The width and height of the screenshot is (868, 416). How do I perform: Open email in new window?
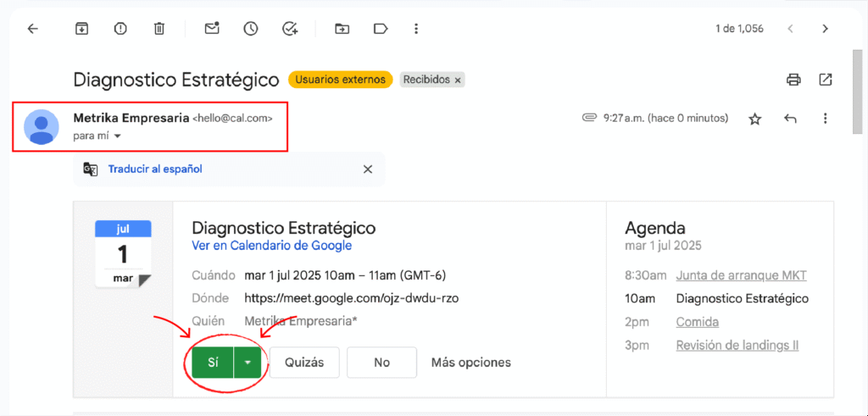tap(826, 80)
